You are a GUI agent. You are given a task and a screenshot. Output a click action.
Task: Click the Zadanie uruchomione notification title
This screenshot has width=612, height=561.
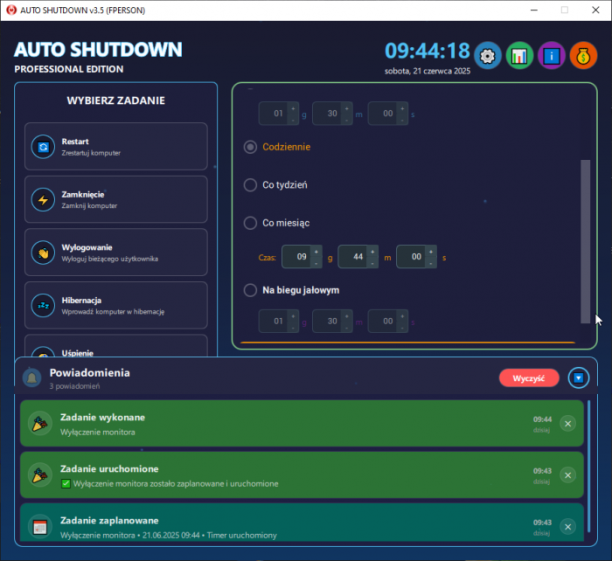click(x=109, y=469)
